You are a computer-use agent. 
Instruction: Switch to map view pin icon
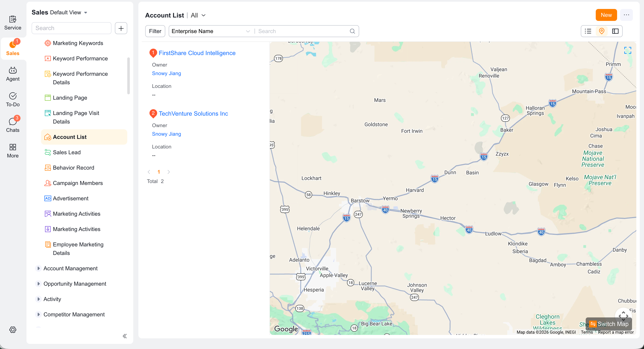click(602, 31)
